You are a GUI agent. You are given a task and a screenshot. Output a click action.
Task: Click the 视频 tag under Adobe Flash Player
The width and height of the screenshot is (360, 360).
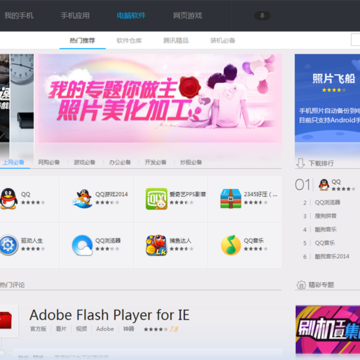pyautogui.click(x=81, y=329)
